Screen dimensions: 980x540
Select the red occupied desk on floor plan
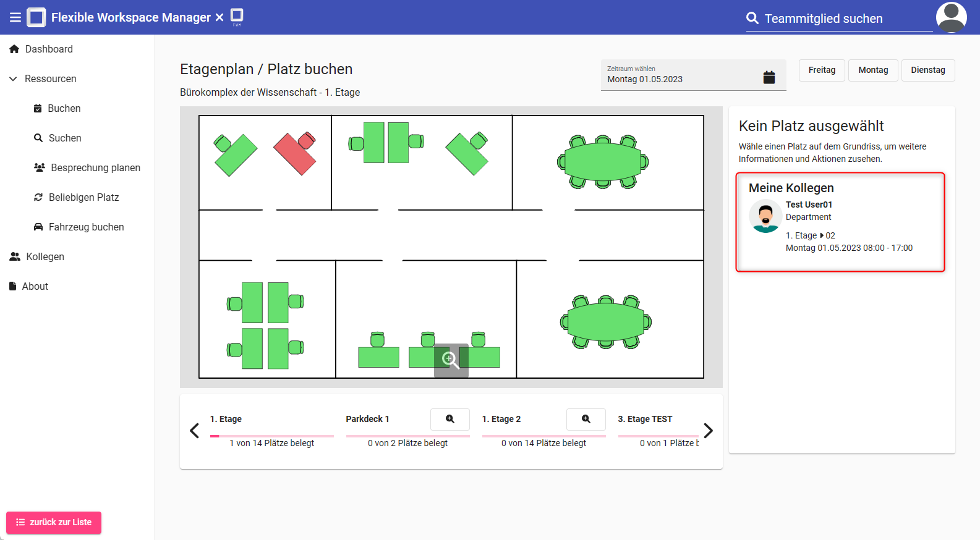pos(295,154)
